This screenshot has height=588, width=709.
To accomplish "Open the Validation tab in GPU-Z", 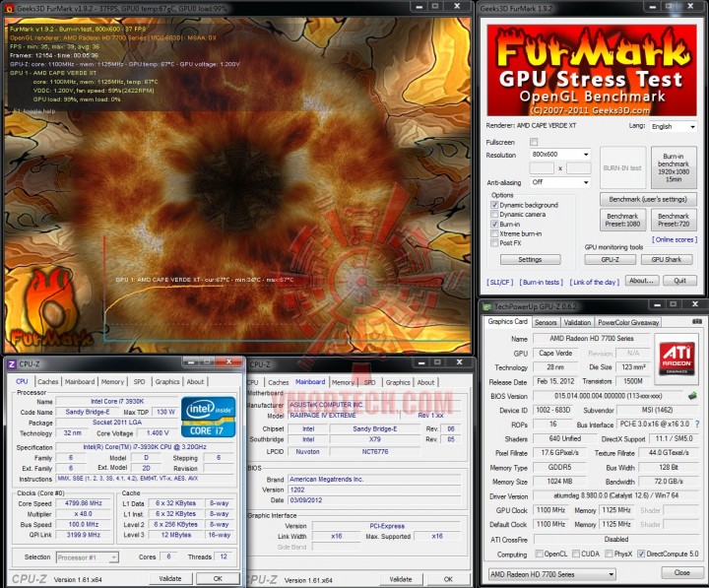I will [577, 322].
